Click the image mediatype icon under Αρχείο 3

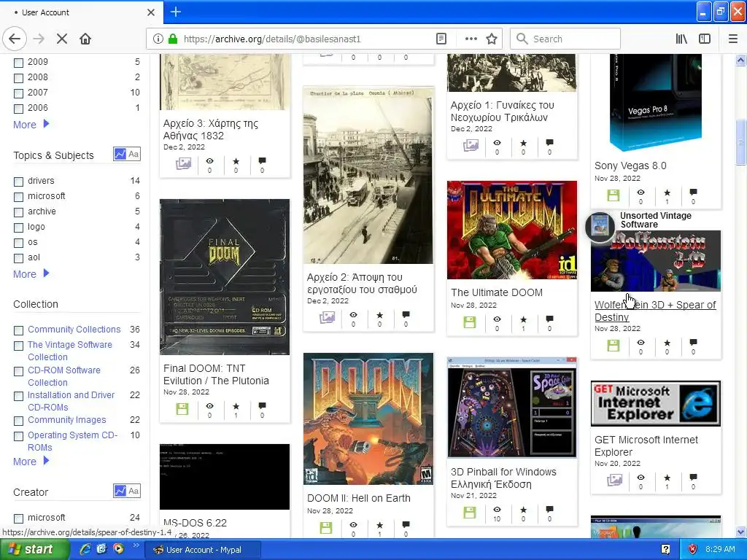[x=183, y=164]
